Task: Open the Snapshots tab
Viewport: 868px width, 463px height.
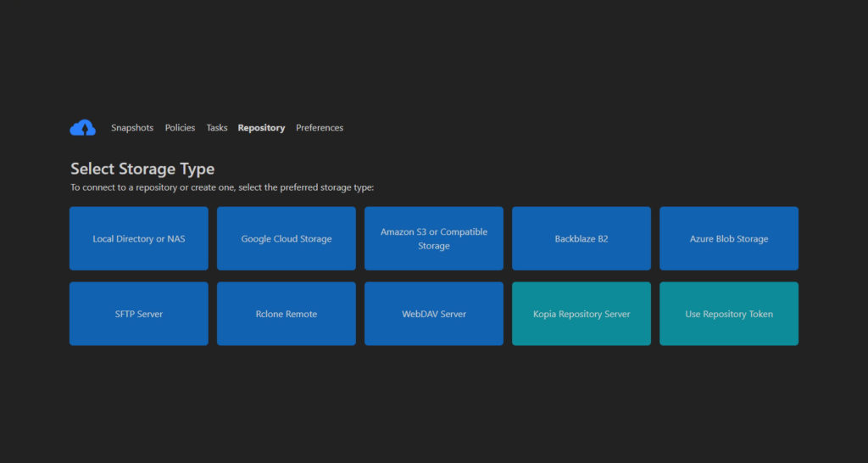Action: point(132,128)
